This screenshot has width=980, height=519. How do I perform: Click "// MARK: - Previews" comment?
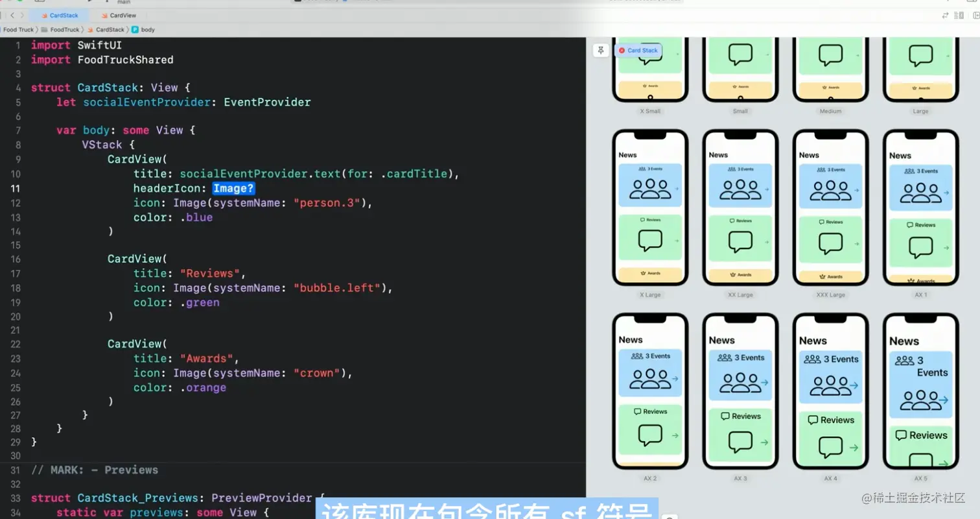point(95,470)
